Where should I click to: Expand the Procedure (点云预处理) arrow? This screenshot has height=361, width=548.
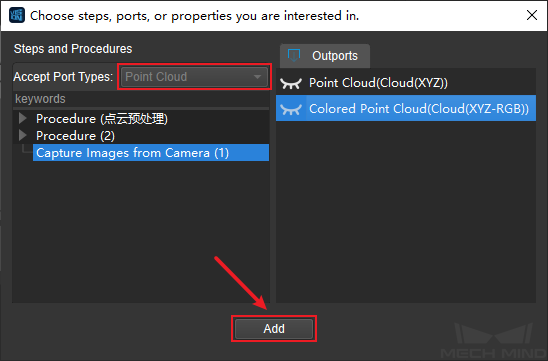tap(23, 118)
